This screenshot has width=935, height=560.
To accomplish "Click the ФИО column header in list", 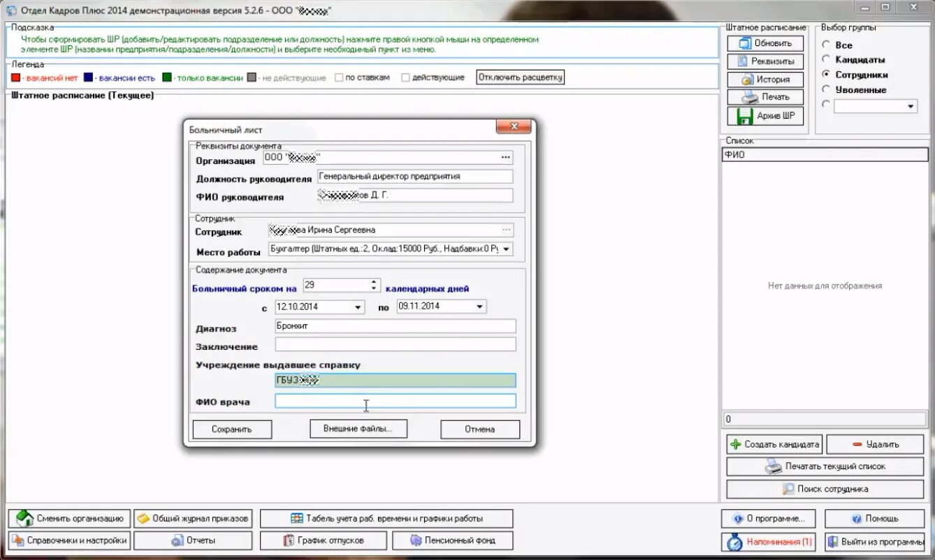I will click(x=825, y=155).
